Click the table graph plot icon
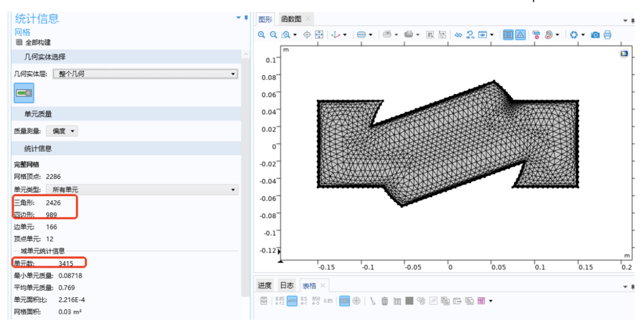This screenshot has height=326, width=644. [x=434, y=301]
